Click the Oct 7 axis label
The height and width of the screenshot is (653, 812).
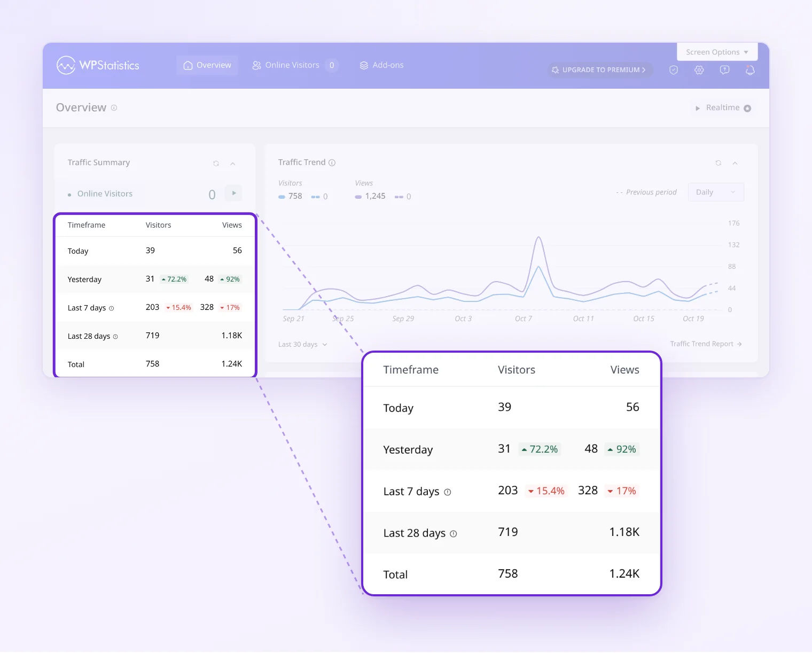pos(524,319)
